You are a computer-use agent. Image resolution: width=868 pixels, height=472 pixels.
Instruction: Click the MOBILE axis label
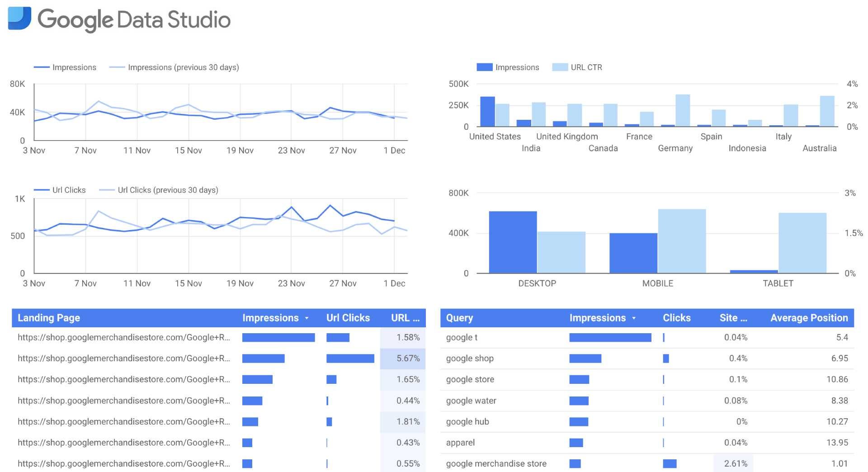(x=657, y=283)
